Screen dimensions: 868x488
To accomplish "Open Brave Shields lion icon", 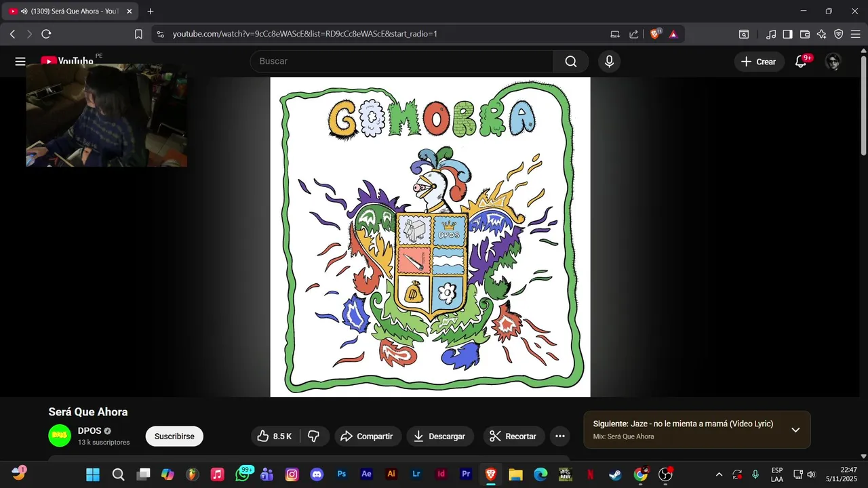I will (655, 34).
